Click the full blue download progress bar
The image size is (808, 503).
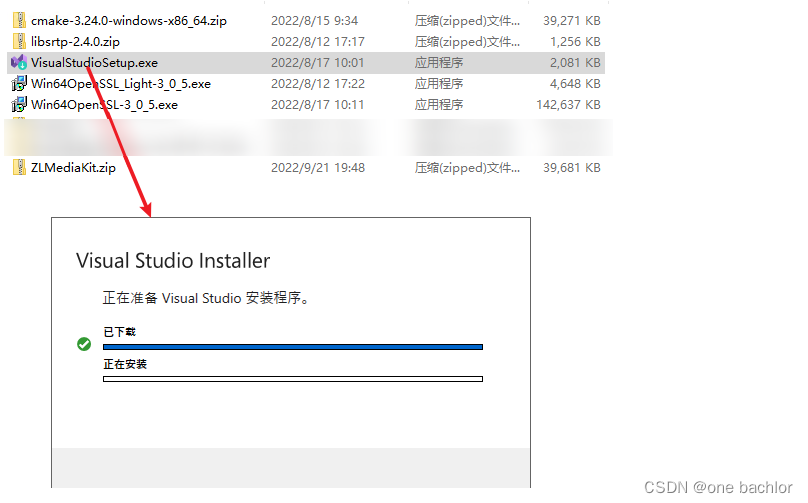[293, 347]
